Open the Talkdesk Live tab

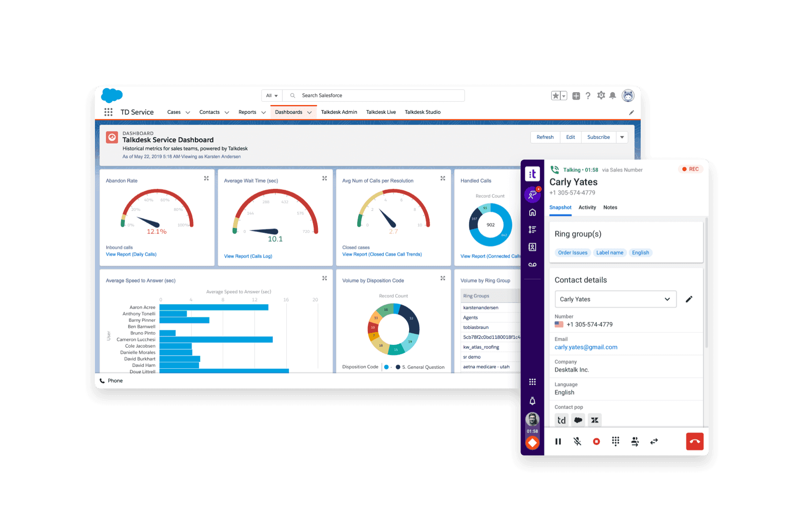click(381, 112)
